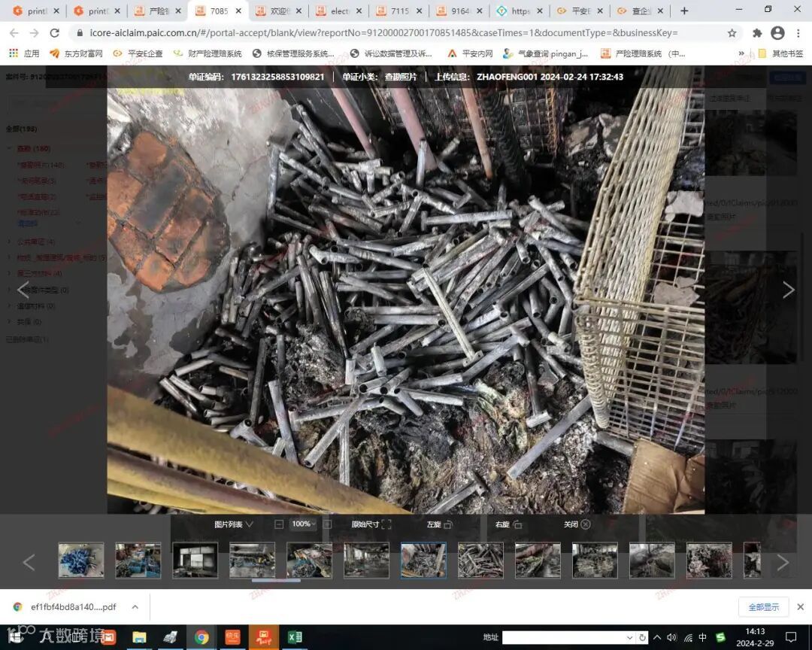The image size is (812, 650).
Task: Click the 全部显示 downloads button
Action: 763,607
